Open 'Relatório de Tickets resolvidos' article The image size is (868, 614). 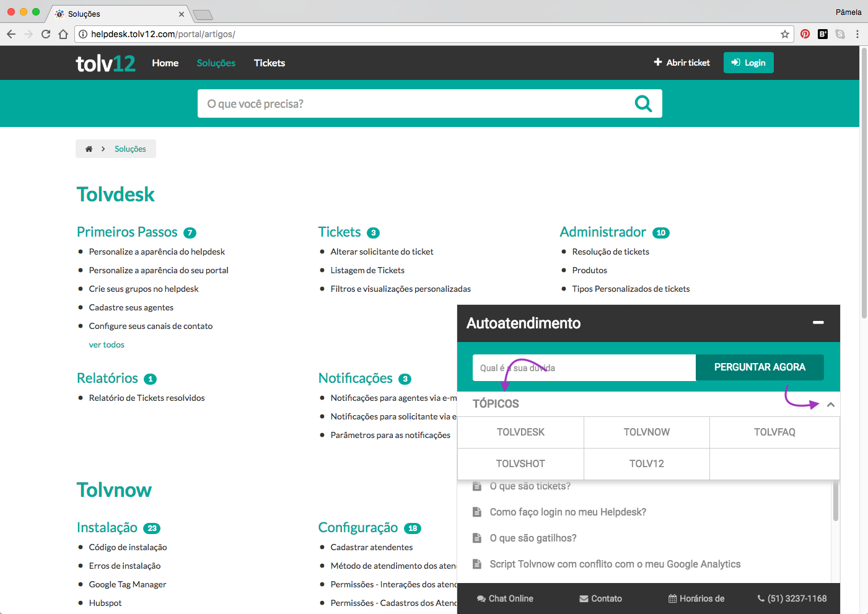click(x=147, y=398)
